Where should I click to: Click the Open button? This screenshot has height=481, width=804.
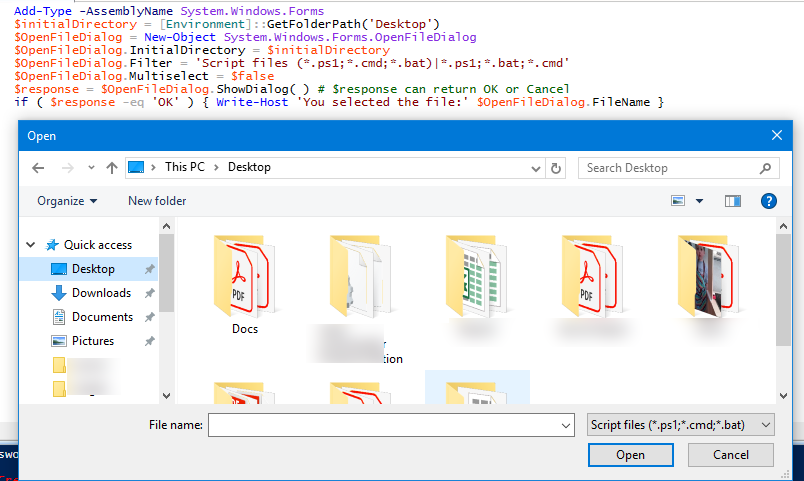631,455
